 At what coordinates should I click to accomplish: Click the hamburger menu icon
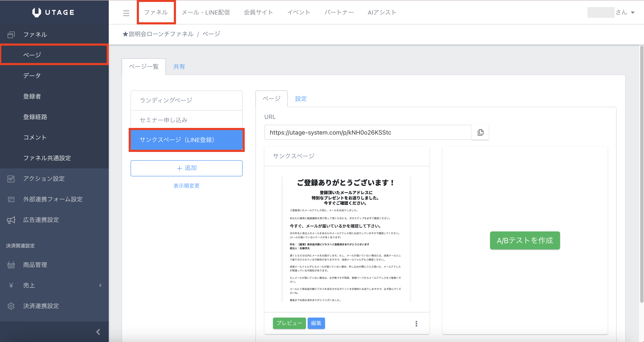click(126, 13)
